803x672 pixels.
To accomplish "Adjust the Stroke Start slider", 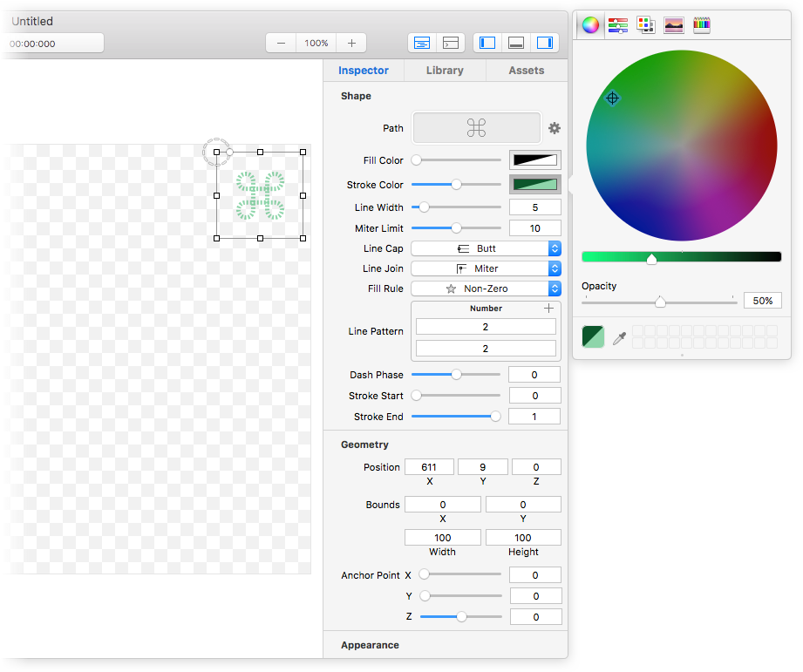I will (456, 396).
